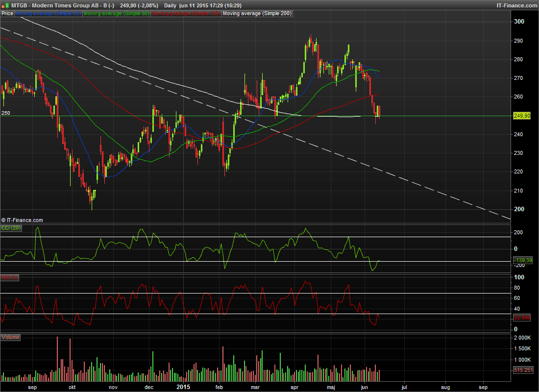The width and height of the screenshot is (539, 392).
Task: Click the © IT-Finance.com watermark in the chart
Action: click(x=23, y=220)
